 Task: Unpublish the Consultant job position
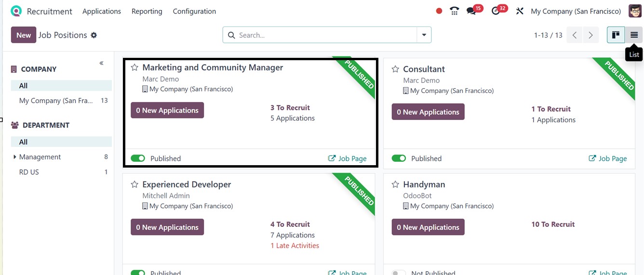[x=399, y=158]
